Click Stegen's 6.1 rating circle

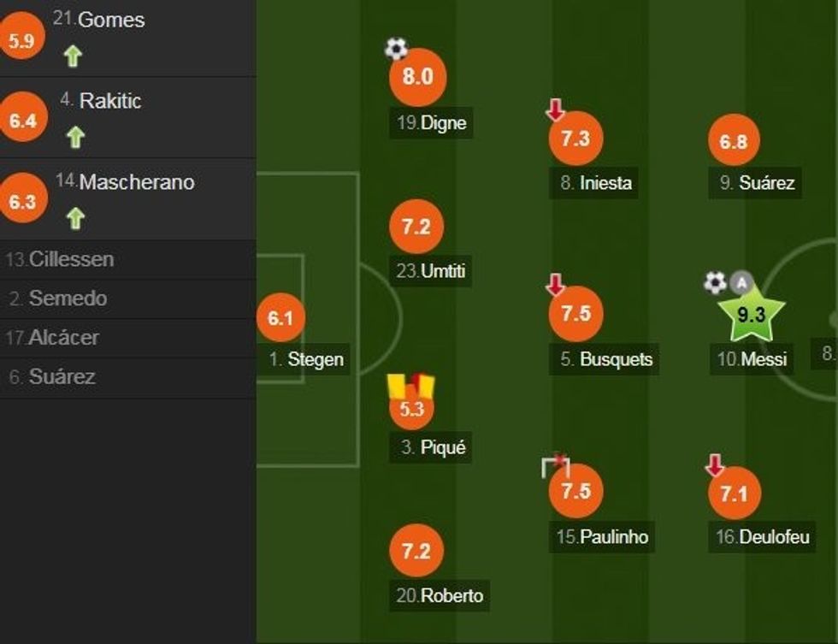(x=280, y=318)
